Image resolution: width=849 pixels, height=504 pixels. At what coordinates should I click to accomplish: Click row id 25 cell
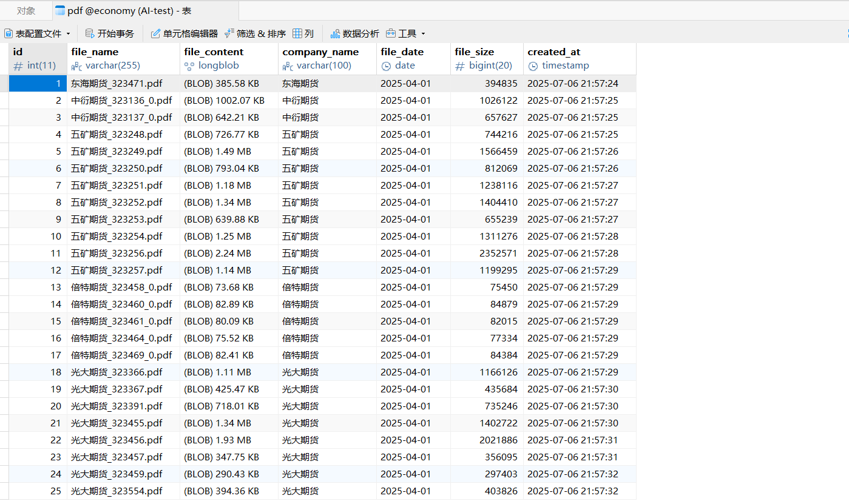pos(38,491)
